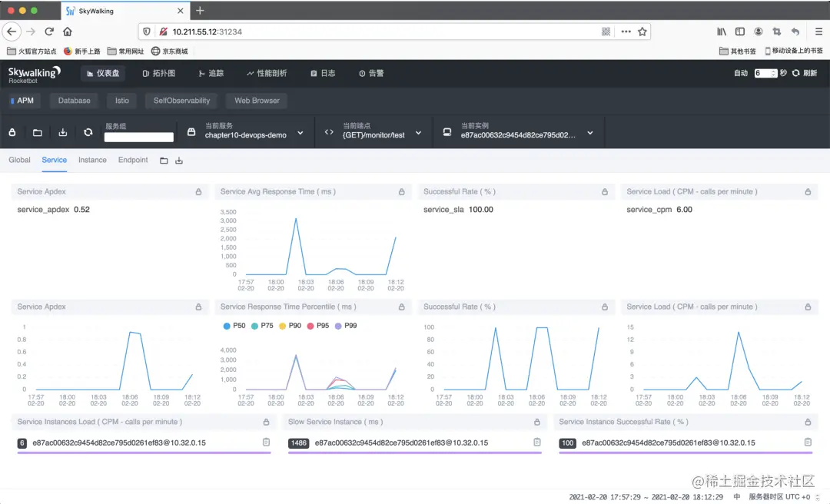Click the browser back button
The width and height of the screenshot is (830, 504).
pos(12,31)
